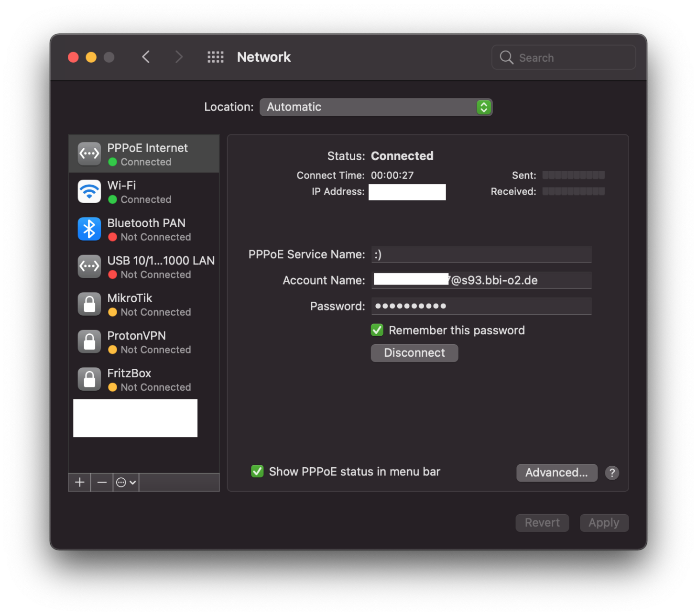Click the Search magnifier icon
The height and width of the screenshot is (616, 697).
tap(506, 57)
